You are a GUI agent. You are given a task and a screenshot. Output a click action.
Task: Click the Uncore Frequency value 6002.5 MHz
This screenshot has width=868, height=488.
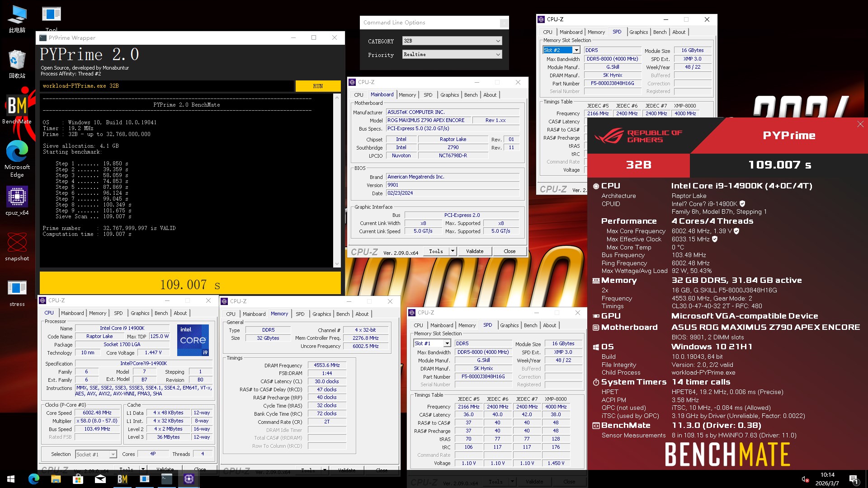click(x=366, y=346)
